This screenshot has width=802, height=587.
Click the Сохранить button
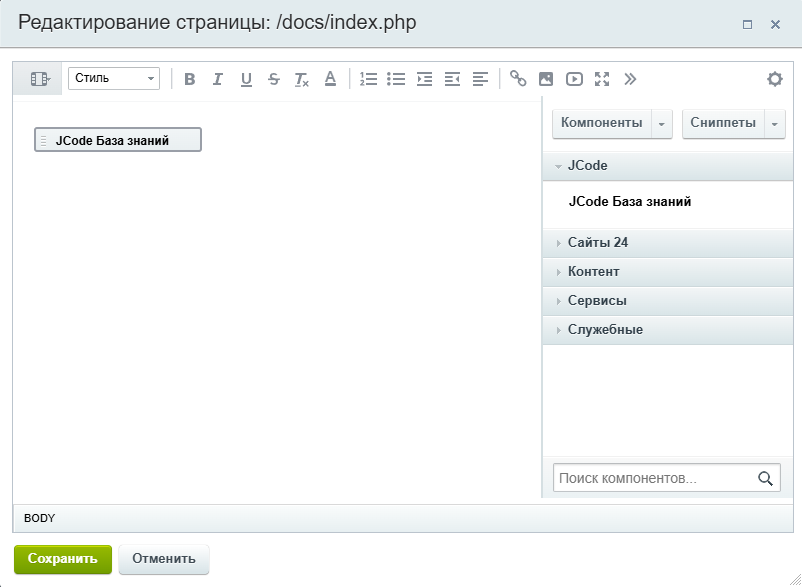[x=62, y=559]
